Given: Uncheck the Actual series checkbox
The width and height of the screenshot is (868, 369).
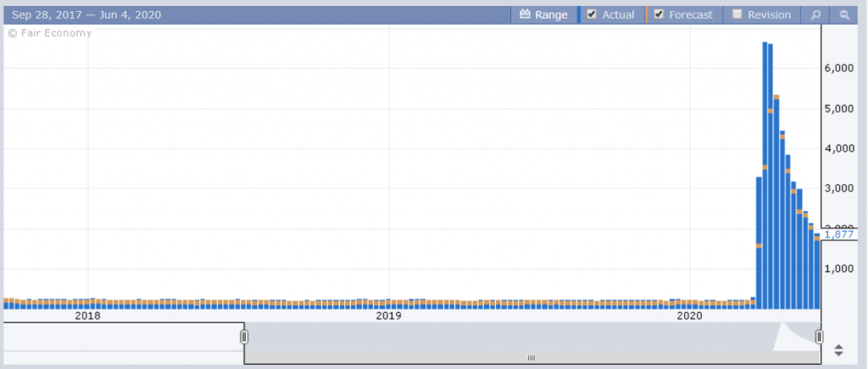Looking at the screenshot, I should coord(592,14).
